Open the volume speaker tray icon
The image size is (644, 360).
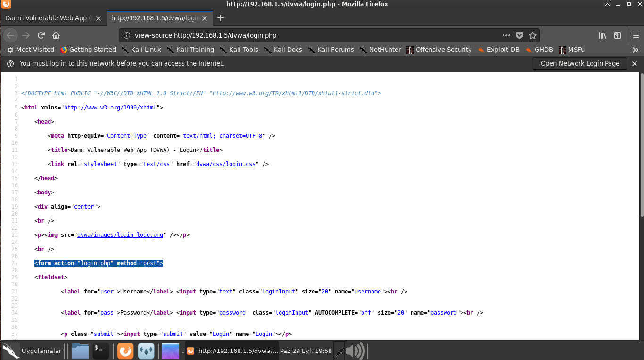click(355, 351)
